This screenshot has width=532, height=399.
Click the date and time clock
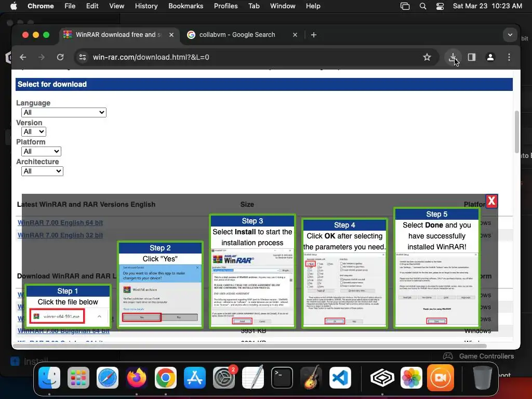(487, 6)
